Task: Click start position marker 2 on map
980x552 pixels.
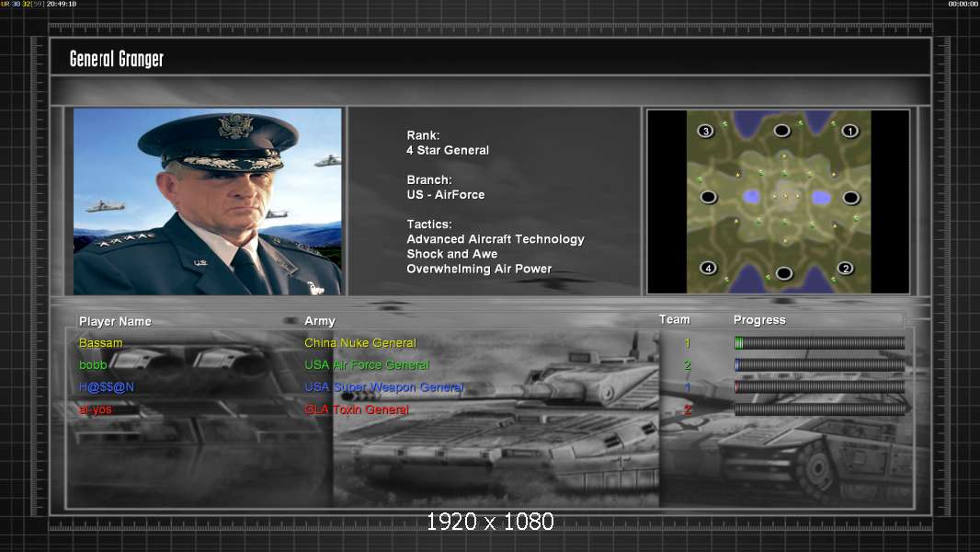Action: 845,269
